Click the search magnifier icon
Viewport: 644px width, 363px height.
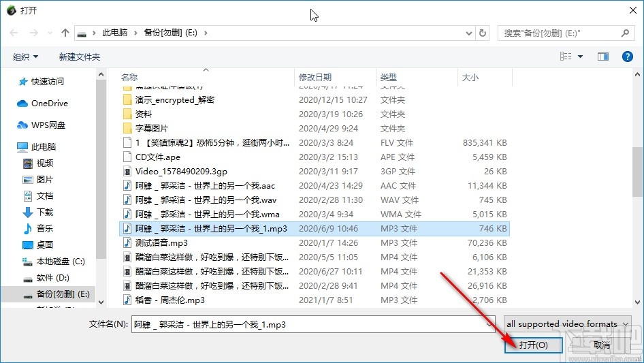click(625, 33)
